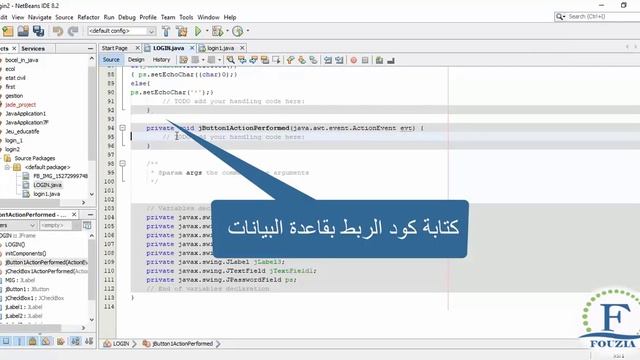The width and height of the screenshot is (640, 360).
Task: Switch to the Start Page tab
Action: (115, 48)
